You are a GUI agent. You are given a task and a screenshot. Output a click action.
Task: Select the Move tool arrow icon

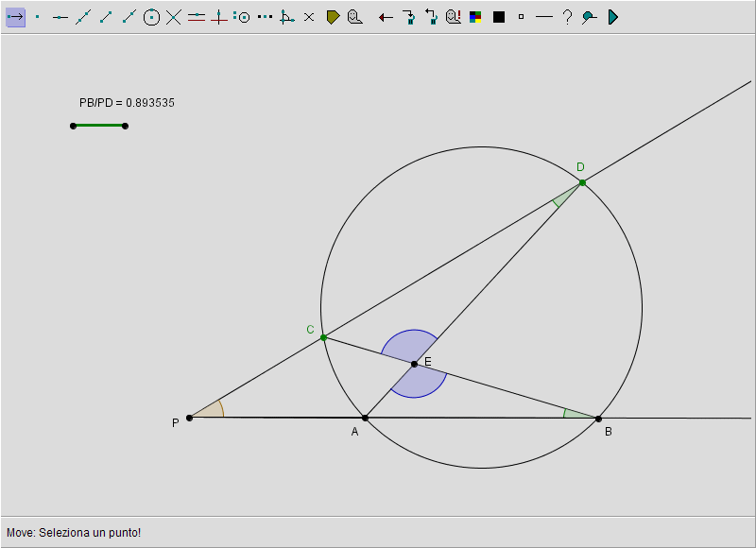(15, 17)
